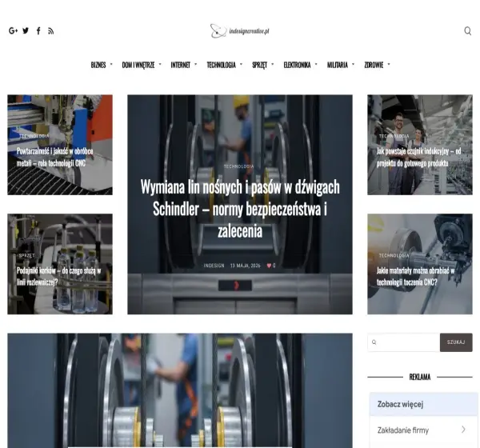
Task: Click the Technologia tag above featured headline
Action: click(238, 166)
